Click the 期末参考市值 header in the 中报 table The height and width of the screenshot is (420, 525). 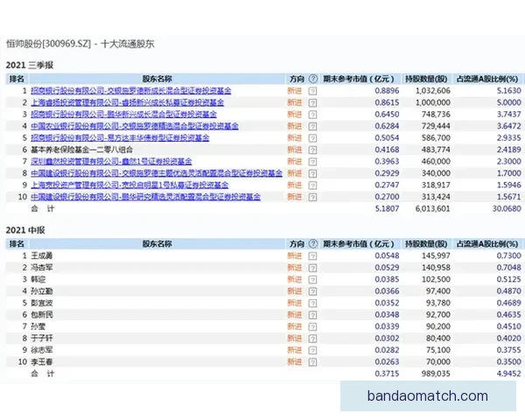tap(359, 244)
